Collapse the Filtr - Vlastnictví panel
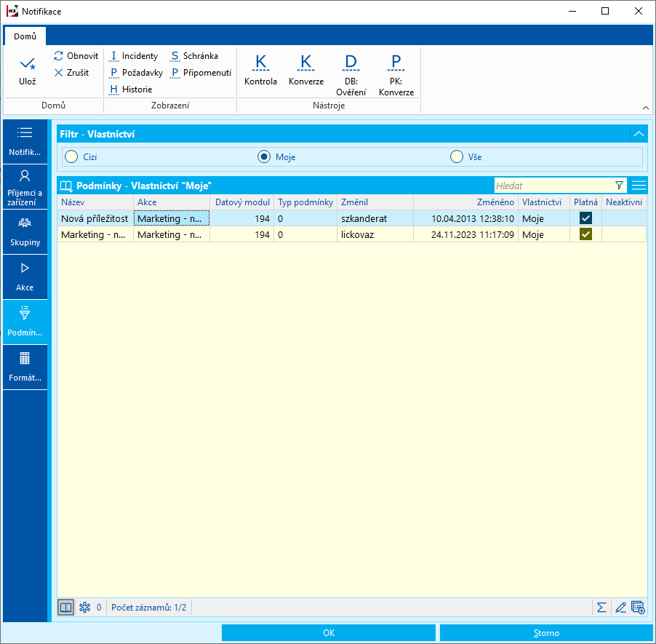This screenshot has height=644, width=656. (639, 134)
